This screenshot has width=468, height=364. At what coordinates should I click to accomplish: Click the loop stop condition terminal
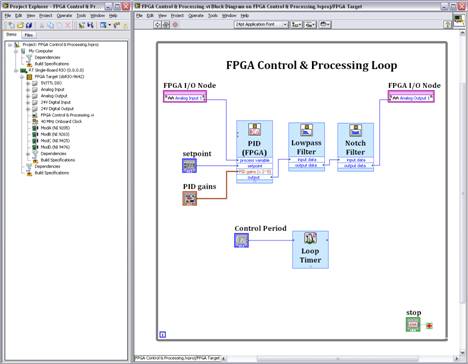point(429,326)
